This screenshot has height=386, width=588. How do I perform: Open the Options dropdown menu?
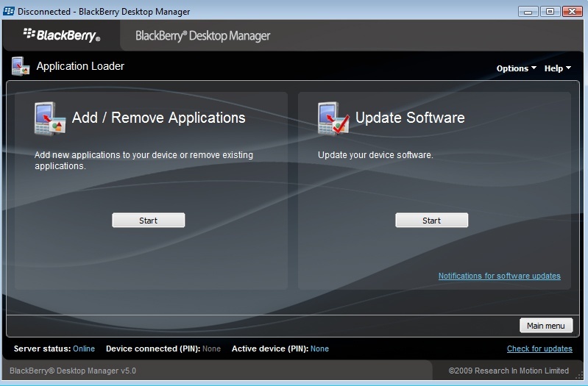pyautogui.click(x=517, y=68)
